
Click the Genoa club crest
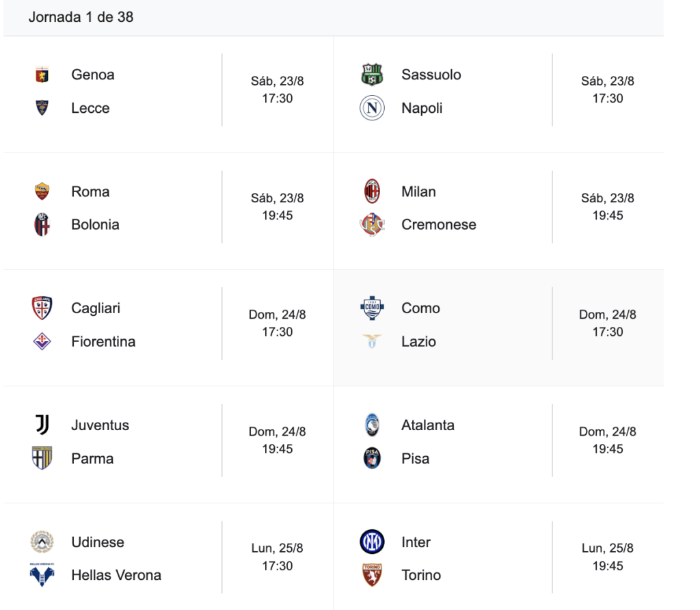click(42, 75)
